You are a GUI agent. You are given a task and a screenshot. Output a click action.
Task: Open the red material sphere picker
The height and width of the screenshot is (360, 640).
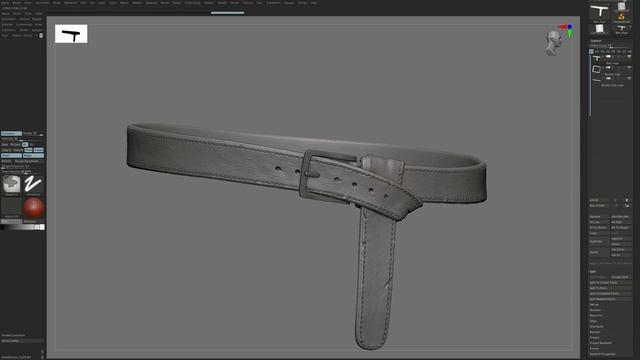coord(33,207)
